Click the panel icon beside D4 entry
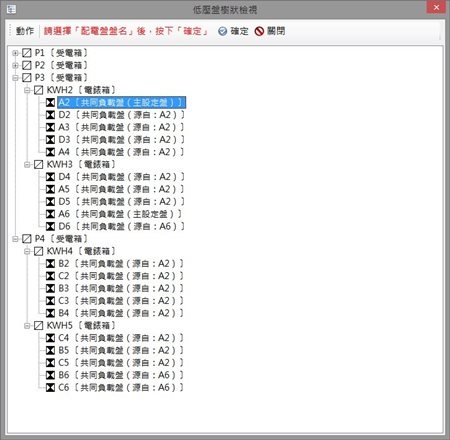 50,177
